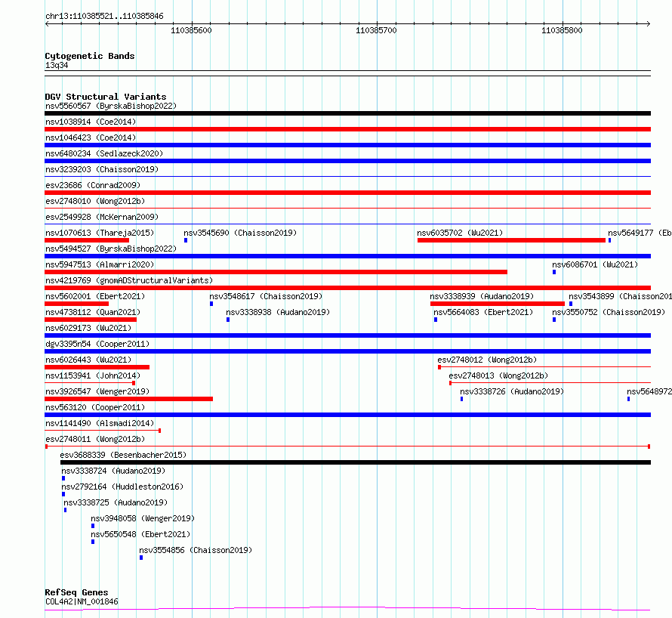Screen dimensions: 672x618
Task: Click the nsv6480234 (Sedlazeck2020) label
Action: [104, 153]
